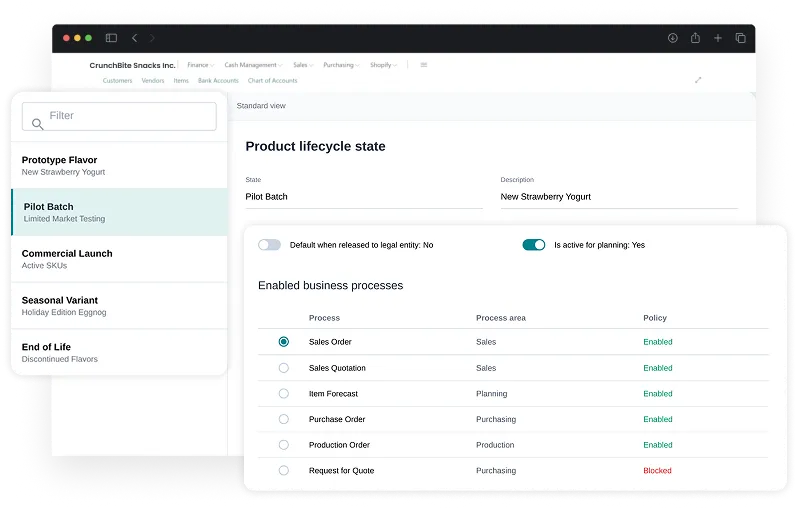Expand the Finance dropdown menu

click(x=201, y=65)
